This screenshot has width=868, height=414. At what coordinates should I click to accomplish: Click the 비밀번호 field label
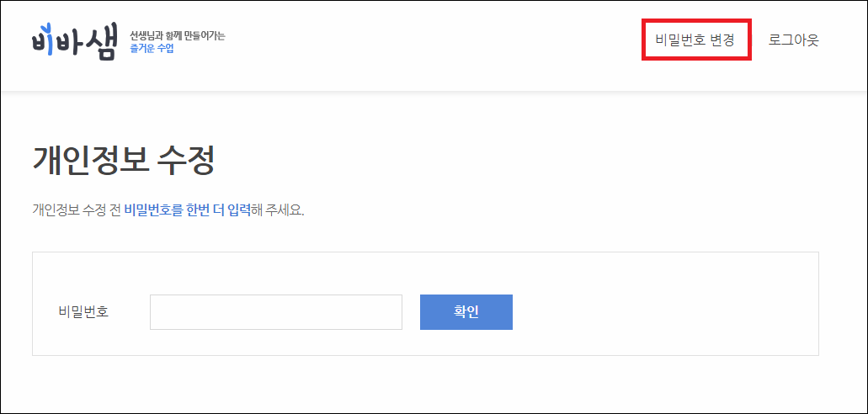[83, 312]
